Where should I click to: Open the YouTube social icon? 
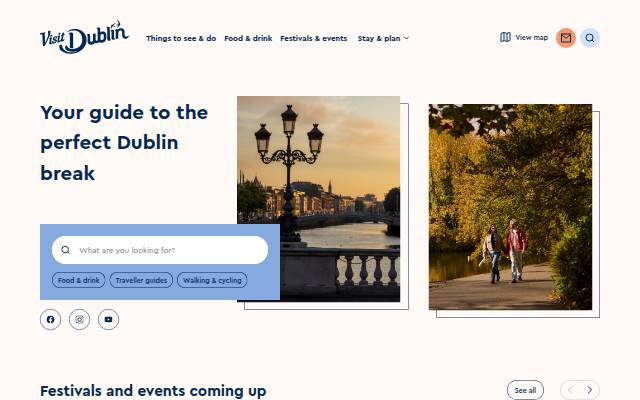pyautogui.click(x=108, y=319)
